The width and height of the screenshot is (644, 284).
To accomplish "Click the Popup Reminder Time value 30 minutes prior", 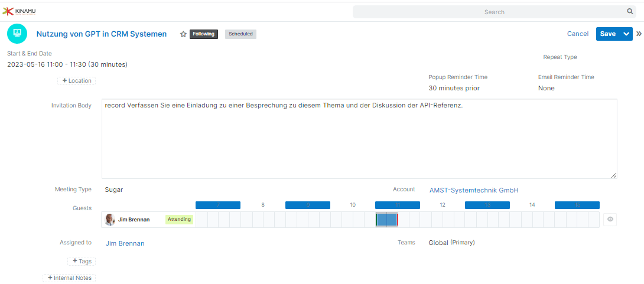I will [454, 88].
